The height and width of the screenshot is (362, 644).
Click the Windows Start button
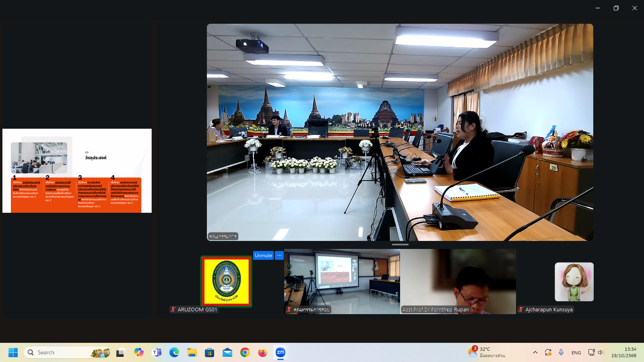(13, 352)
